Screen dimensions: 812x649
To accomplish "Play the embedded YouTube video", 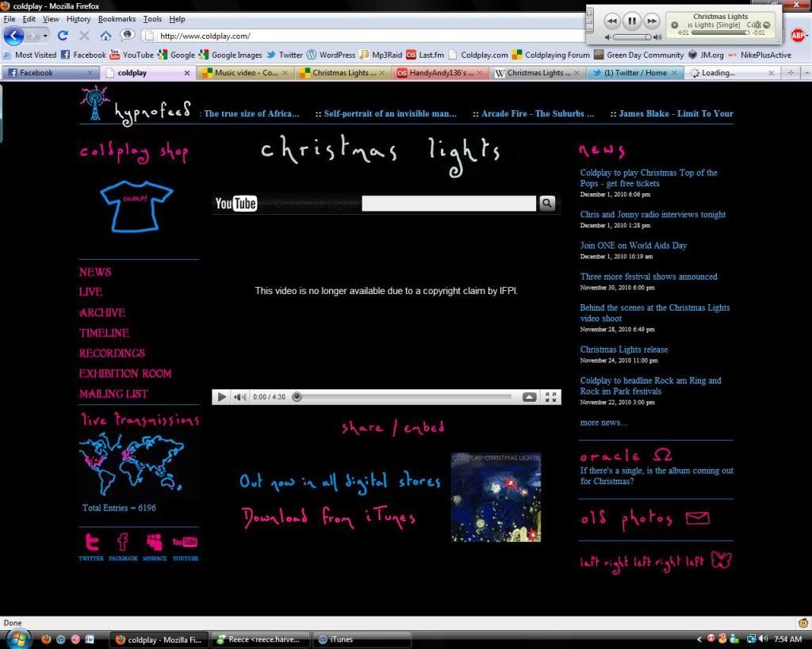I will [222, 397].
